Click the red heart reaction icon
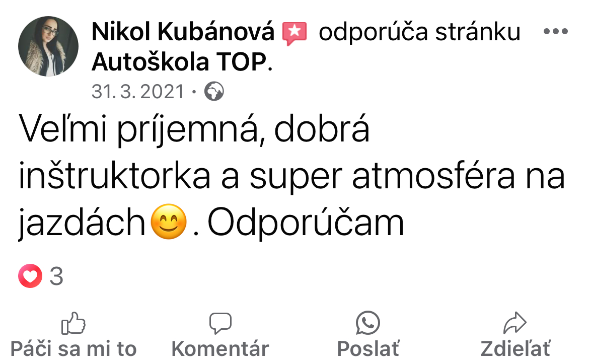 [30, 276]
